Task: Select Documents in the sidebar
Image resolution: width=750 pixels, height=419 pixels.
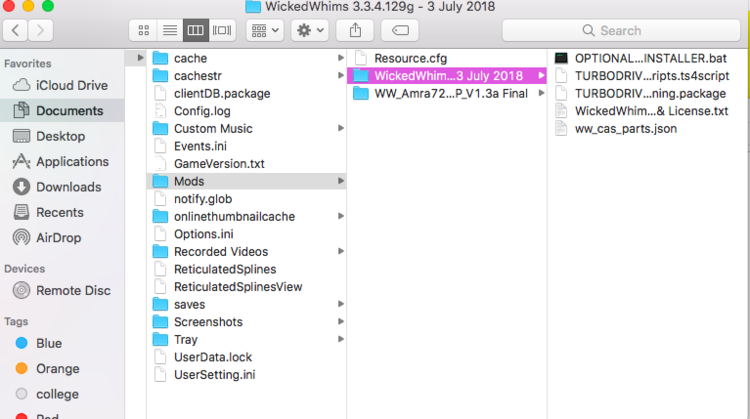Action: click(x=62, y=110)
